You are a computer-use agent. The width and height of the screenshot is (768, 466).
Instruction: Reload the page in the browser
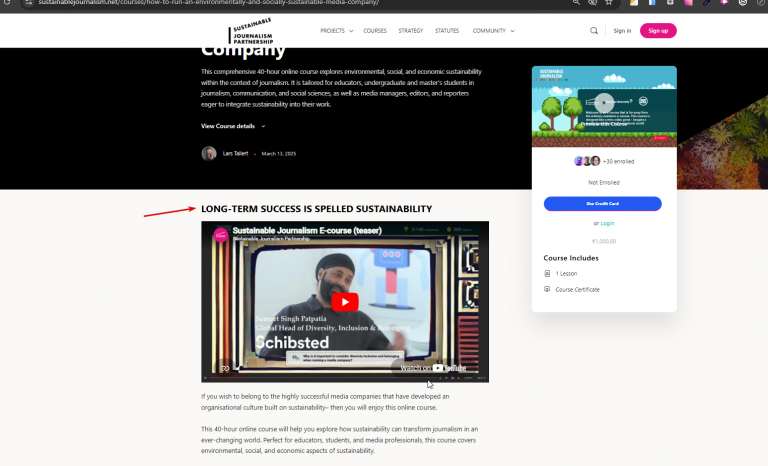(7, 2)
